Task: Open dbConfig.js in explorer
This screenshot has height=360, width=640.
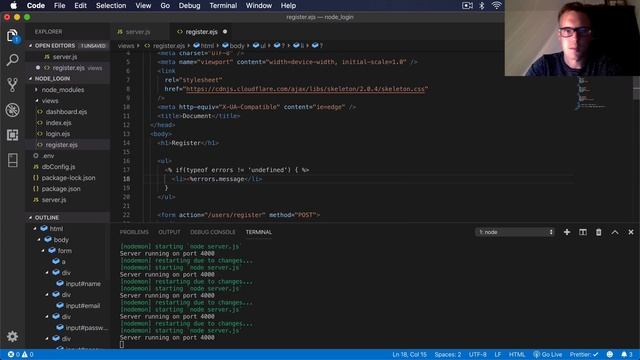Action: (x=58, y=167)
